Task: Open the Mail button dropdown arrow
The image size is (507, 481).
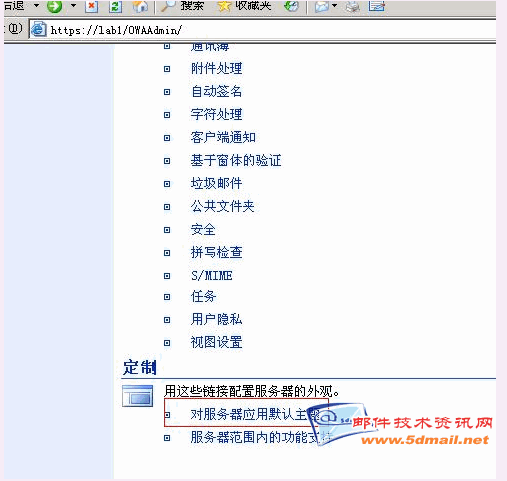Action: (334, 5)
